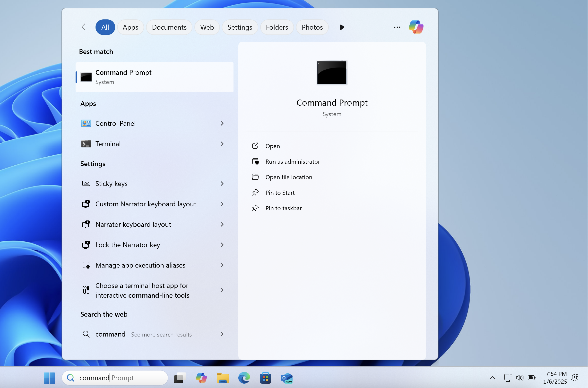The width and height of the screenshot is (588, 388).
Task: Click the Windows Start button
Action: point(49,378)
